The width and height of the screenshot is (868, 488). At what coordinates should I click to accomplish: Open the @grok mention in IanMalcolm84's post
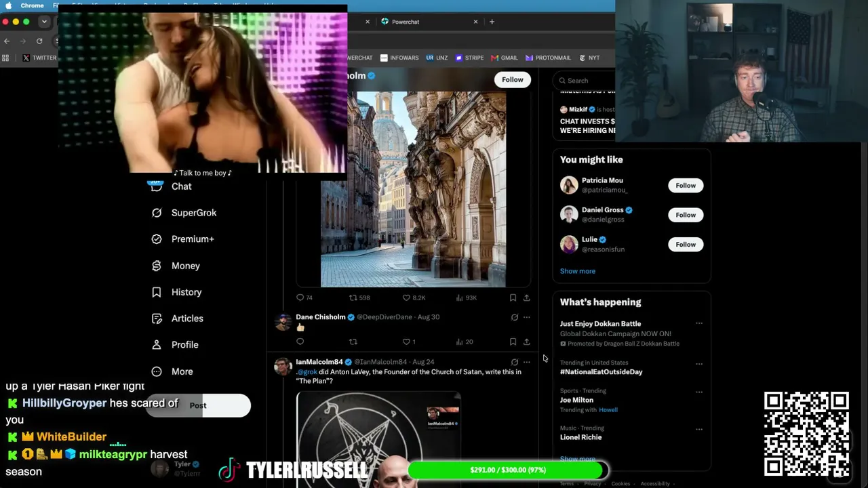[x=307, y=372]
